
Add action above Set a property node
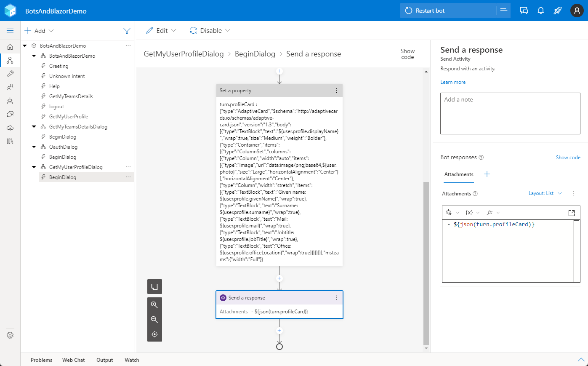[x=279, y=71]
